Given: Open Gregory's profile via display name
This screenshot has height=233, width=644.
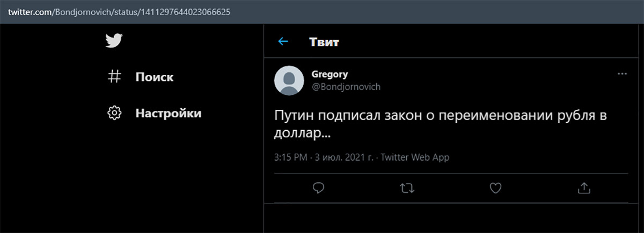Looking at the screenshot, I should coord(330,74).
